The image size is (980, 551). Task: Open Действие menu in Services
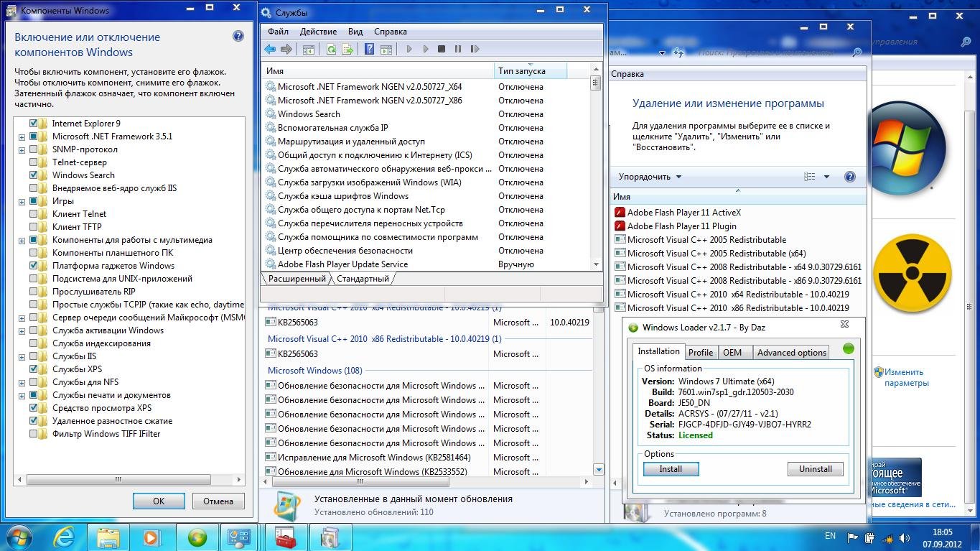pos(318,32)
